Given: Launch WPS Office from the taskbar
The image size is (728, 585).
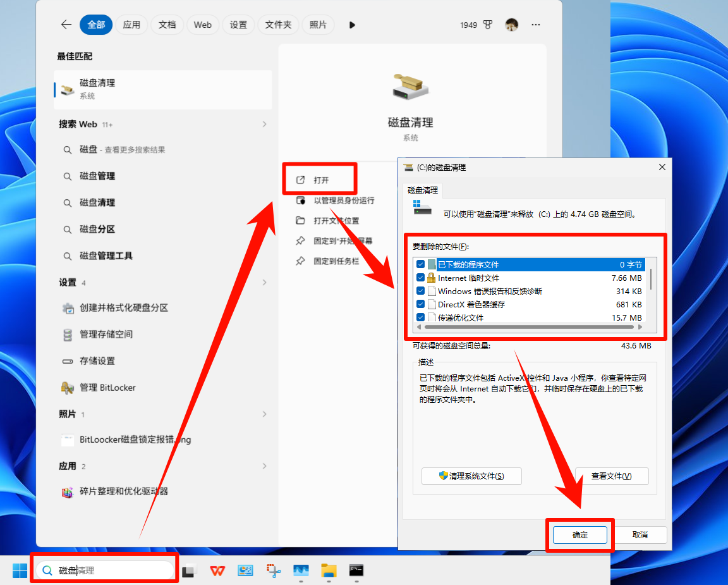Looking at the screenshot, I should pyautogui.click(x=217, y=570).
